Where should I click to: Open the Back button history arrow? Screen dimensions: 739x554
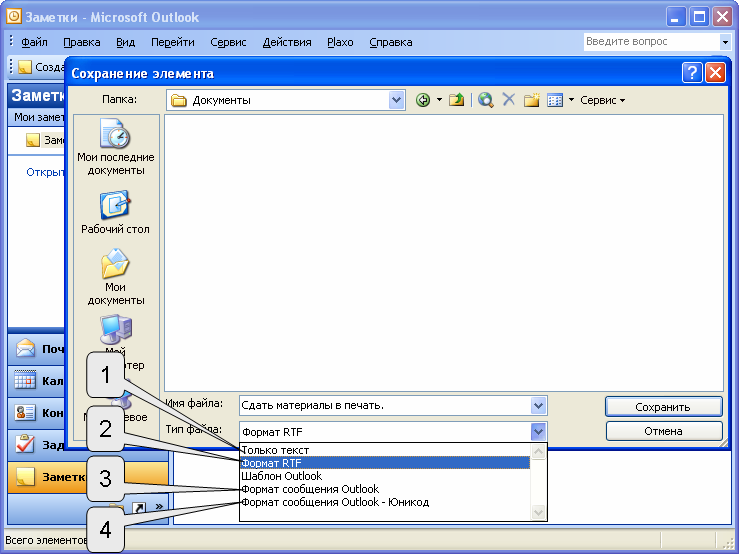pos(439,100)
